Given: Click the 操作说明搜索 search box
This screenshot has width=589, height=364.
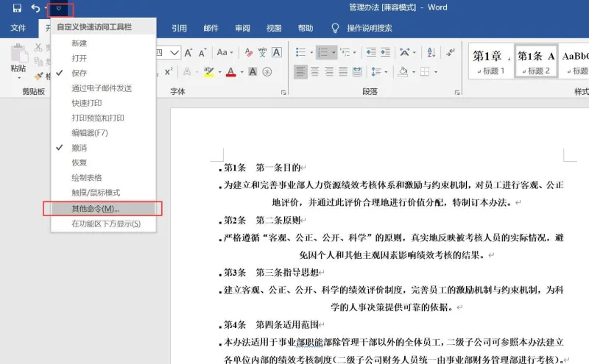Looking at the screenshot, I should (370, 28).
